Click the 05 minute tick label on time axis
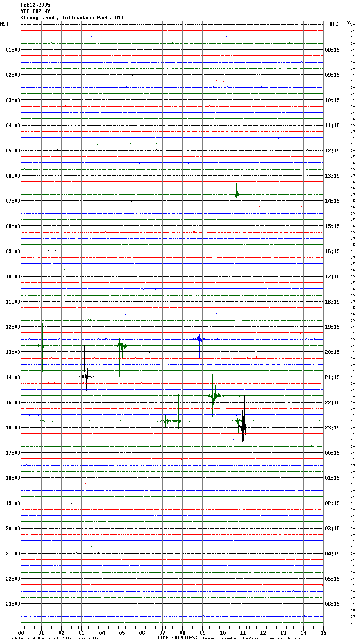The height and width of the screenshot is (644, 357). point(122,633)
